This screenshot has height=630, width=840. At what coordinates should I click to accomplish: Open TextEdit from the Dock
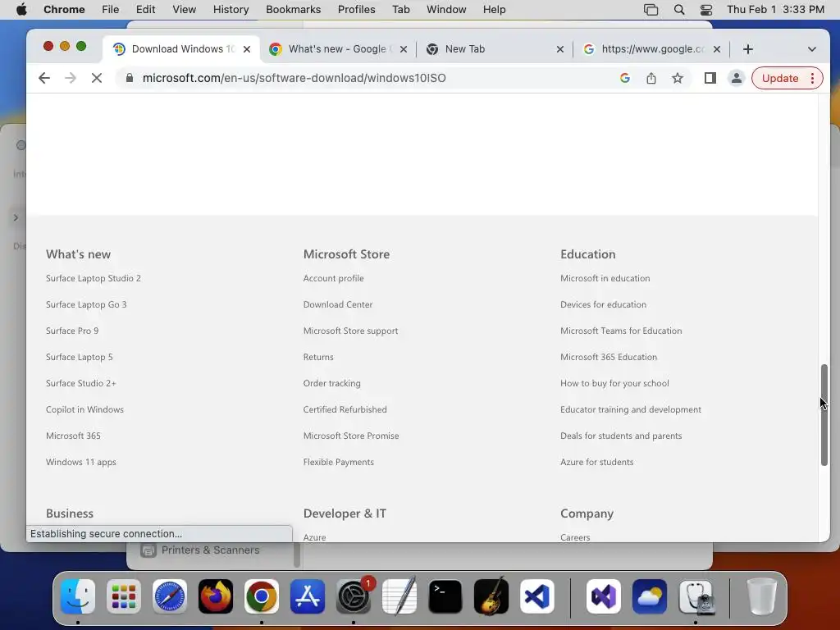[399, 596]
